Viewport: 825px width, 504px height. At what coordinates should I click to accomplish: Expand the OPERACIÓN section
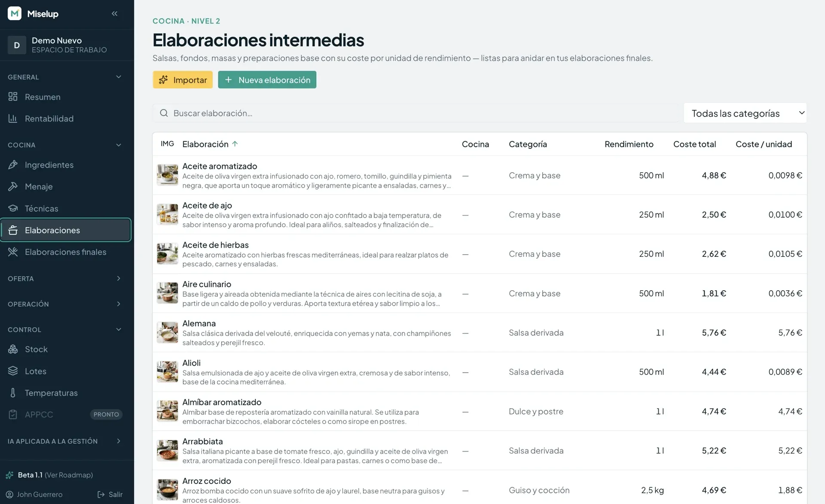[119, 304]
